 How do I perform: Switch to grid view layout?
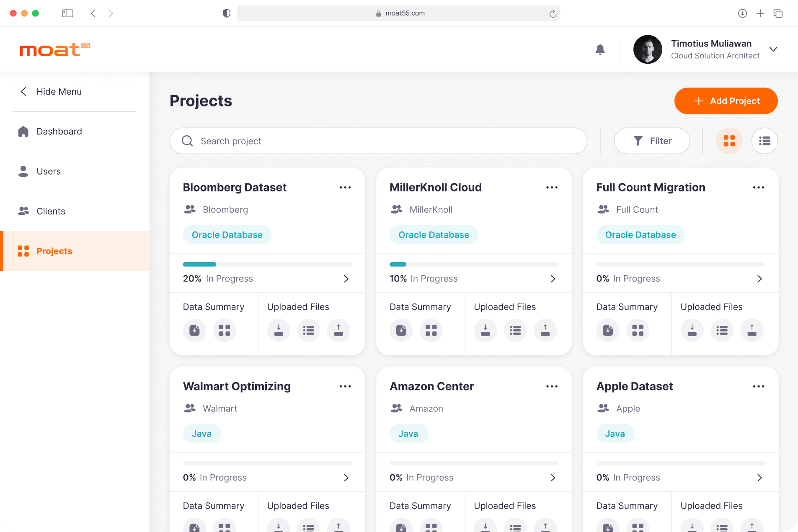(729, 141)
